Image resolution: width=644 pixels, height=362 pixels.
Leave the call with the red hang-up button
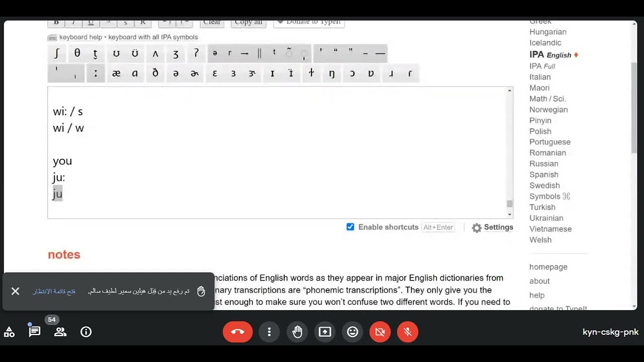[x=237, y=332]
